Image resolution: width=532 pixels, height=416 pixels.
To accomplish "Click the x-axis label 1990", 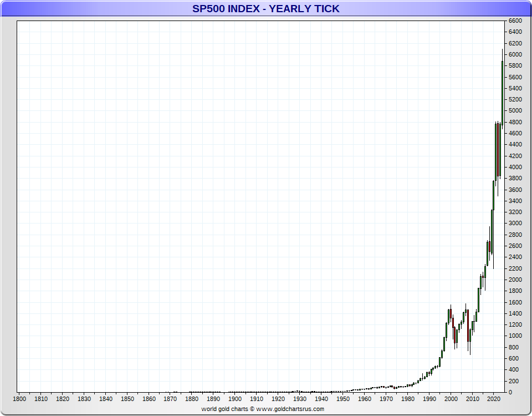I will click(429, 399).
